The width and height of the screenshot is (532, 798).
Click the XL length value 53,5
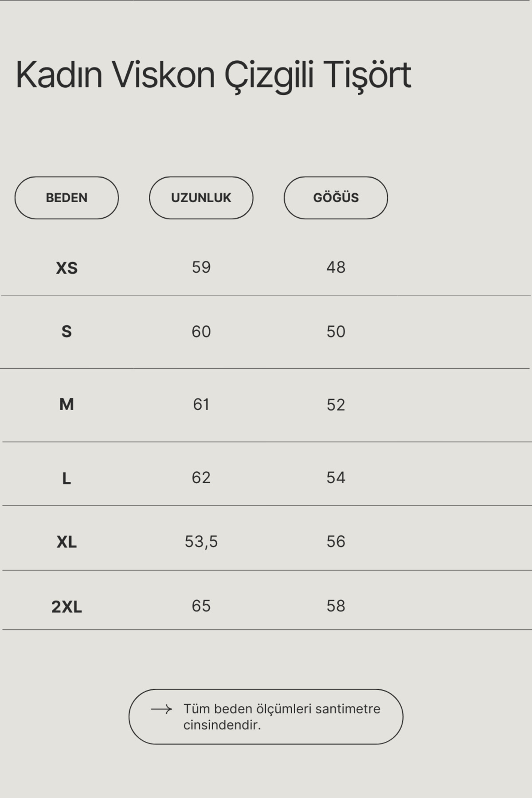201,541
